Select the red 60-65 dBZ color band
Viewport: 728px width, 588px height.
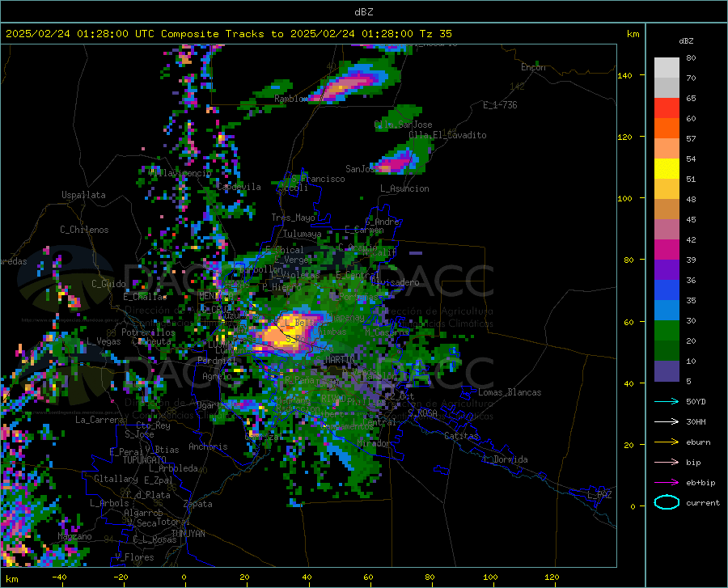point(667,108)
